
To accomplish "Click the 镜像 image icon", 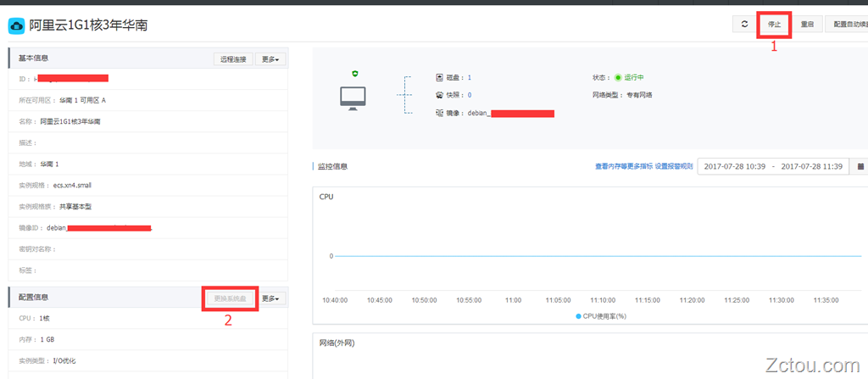I will (x=440, y=113).
